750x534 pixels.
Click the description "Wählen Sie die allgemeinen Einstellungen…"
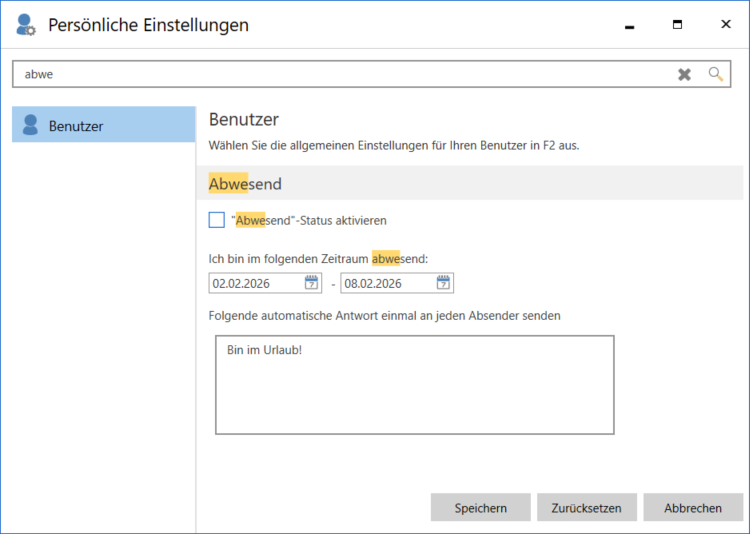pos(394,145)
